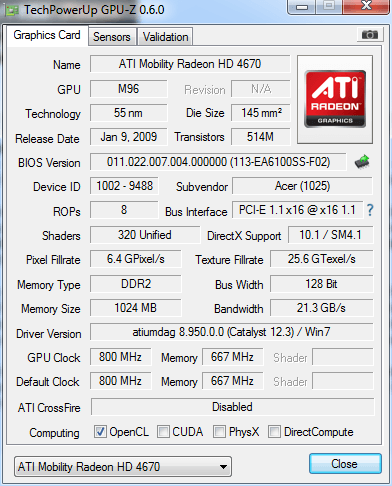
Task: Click the Bandwidth field 21.3 GB/s
Action: (x=322, y=308)
